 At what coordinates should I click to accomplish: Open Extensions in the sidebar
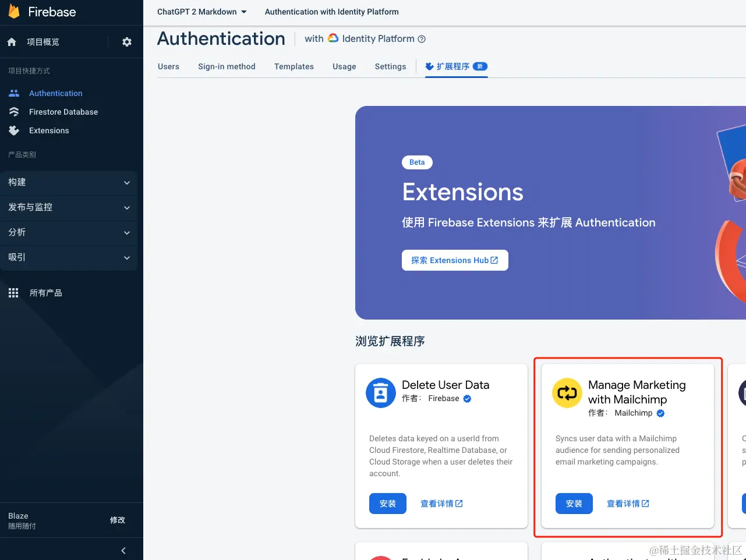[49, 130]
